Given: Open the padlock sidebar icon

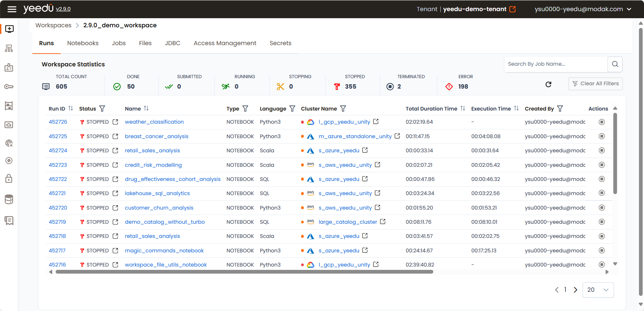Looking at the screenshot, I should point(9,178).
